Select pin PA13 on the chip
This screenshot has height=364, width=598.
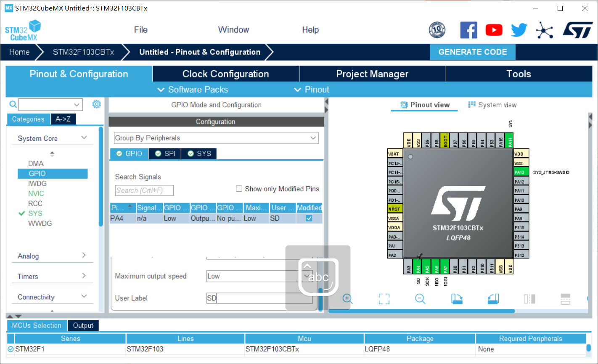click(x=521, y=172)
